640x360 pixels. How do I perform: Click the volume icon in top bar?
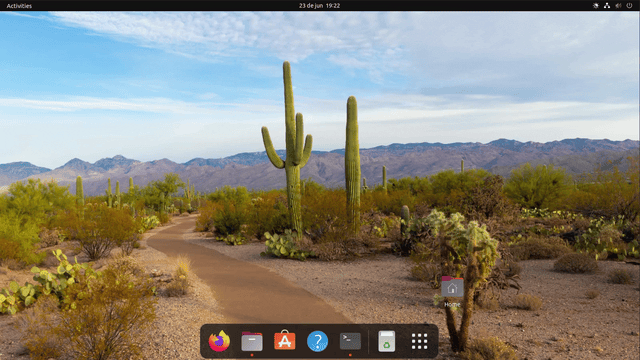618,6
